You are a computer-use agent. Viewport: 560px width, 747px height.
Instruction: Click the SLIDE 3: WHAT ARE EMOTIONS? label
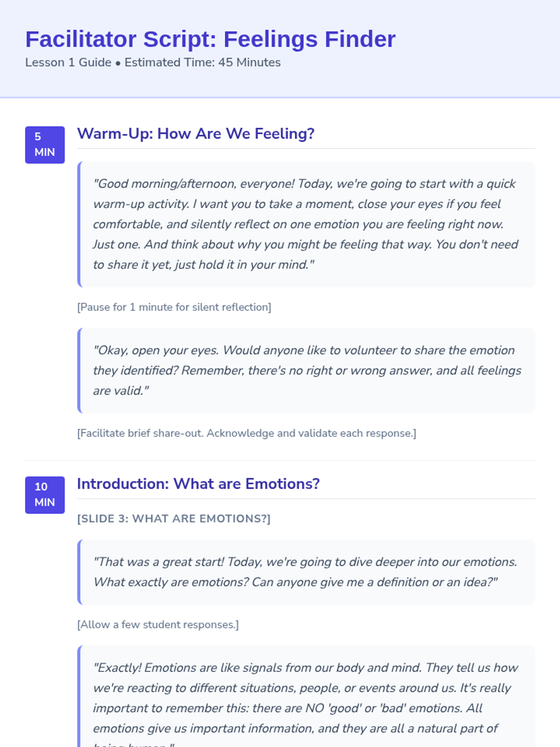click(174, 519)
